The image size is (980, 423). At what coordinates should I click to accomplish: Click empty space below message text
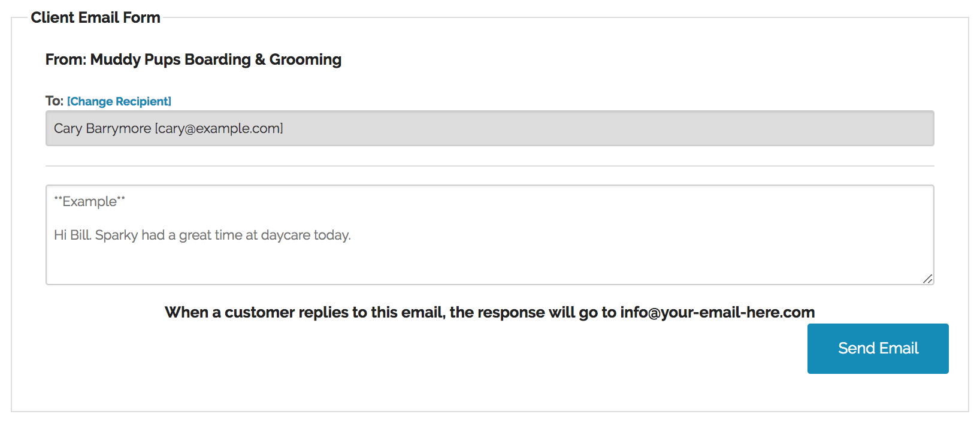click(489, 264)
